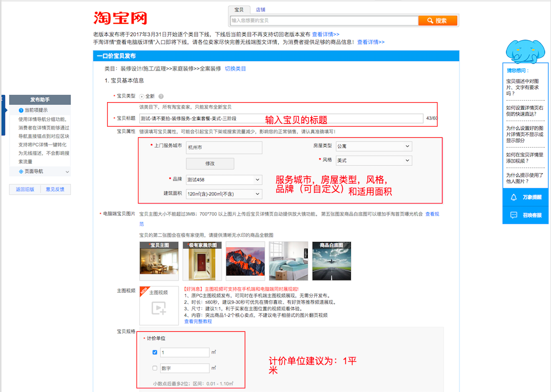Click the 修改 button under service city
The image size is (551, 392).
[210, 164]
